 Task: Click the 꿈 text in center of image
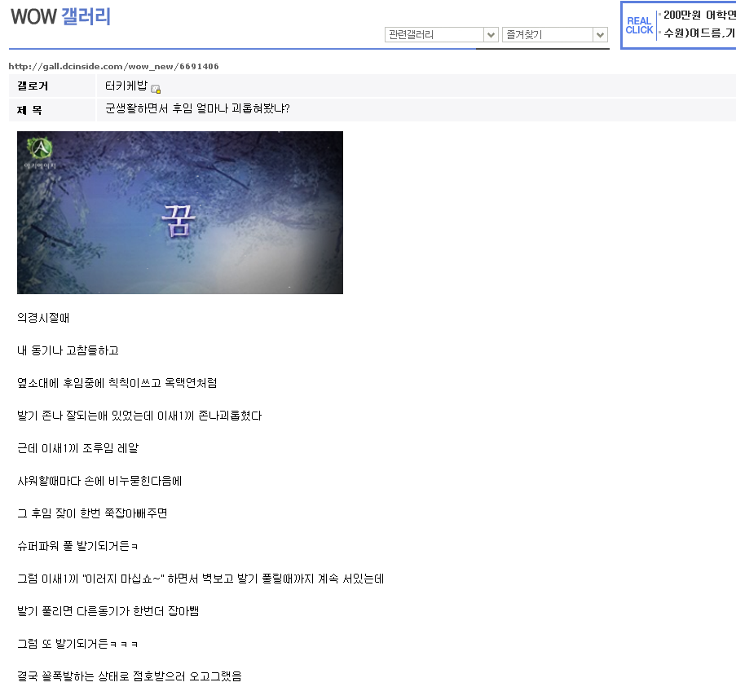click(x=178, y=220)
